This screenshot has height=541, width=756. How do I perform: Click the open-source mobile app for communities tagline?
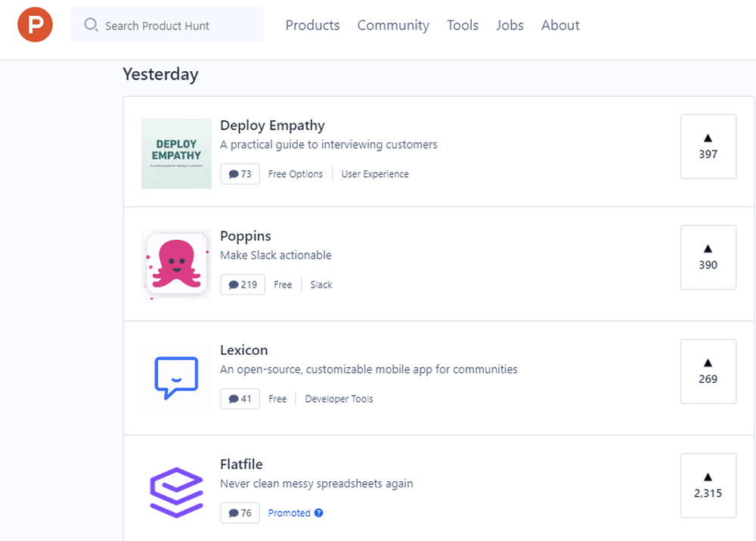pyautogui.click(x=369, y=370)
